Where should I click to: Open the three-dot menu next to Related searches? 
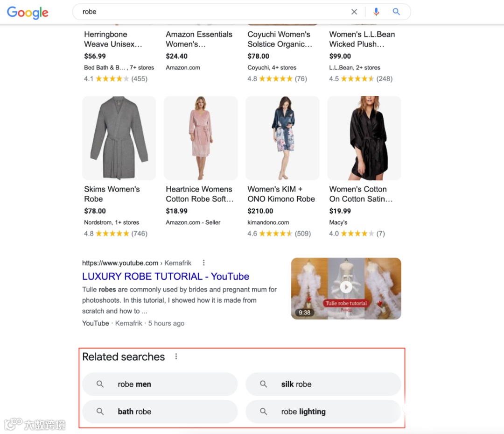(x=176, y=356)
